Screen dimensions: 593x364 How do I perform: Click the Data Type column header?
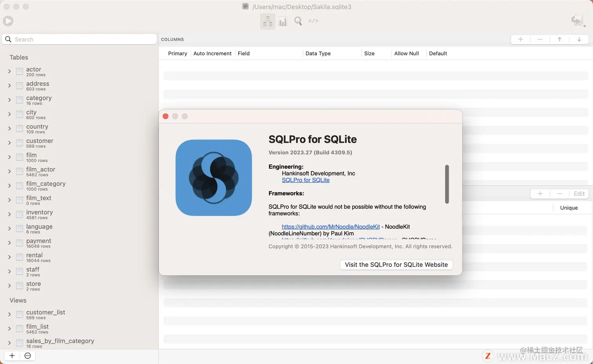coord(318,53)
